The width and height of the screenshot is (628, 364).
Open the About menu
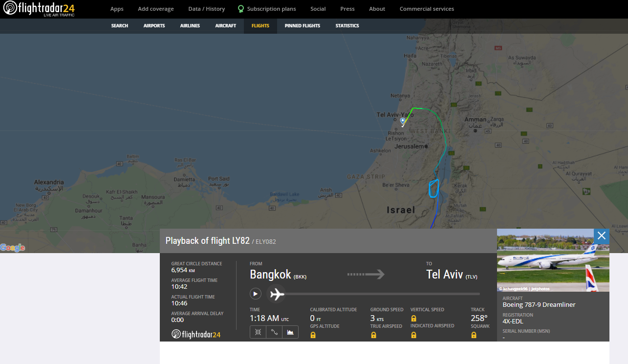point(377,9)
